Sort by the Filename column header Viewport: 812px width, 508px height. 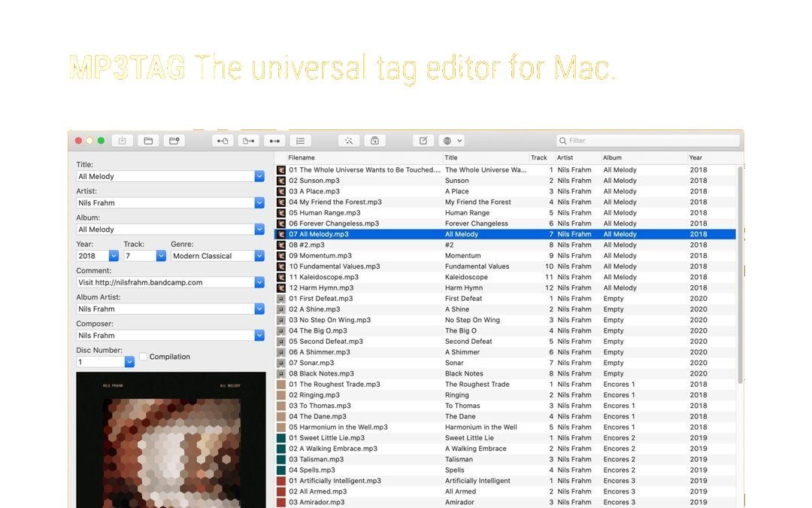[x=301, y=157]
